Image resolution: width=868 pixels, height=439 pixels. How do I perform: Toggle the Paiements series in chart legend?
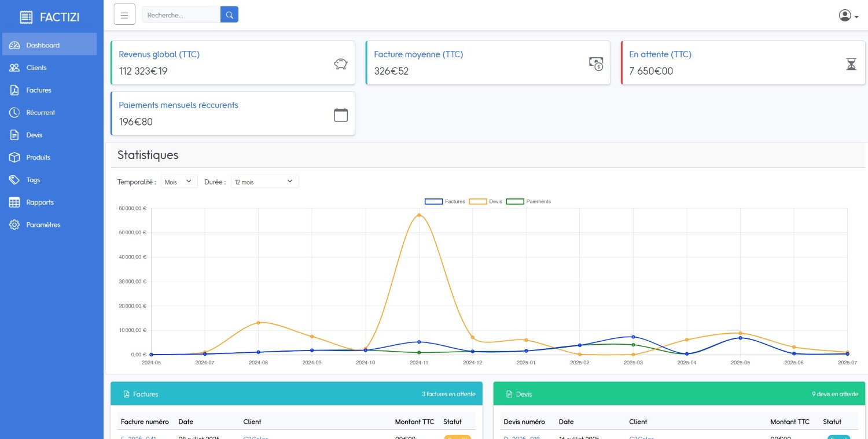(x=529, y=201)
